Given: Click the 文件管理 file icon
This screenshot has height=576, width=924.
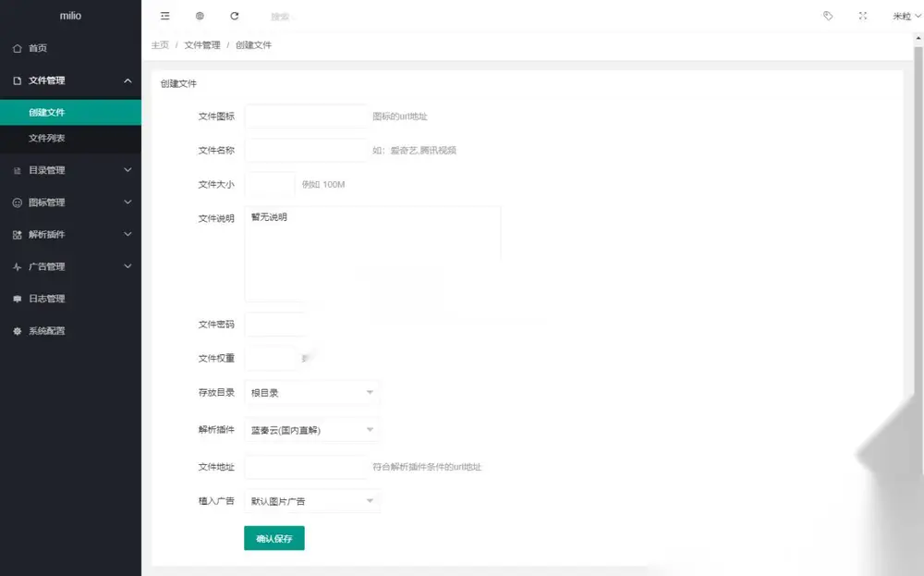Looking at the screenshot, I should (x=17, y=80).
